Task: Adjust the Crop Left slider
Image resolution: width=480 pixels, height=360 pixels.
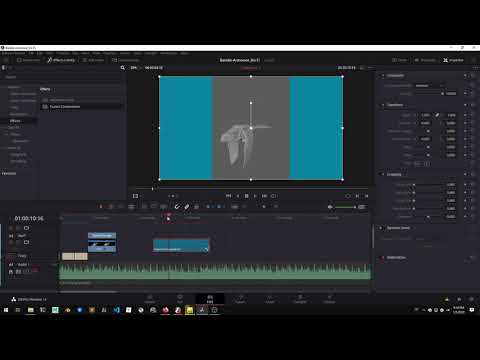Action: point(428,184)
